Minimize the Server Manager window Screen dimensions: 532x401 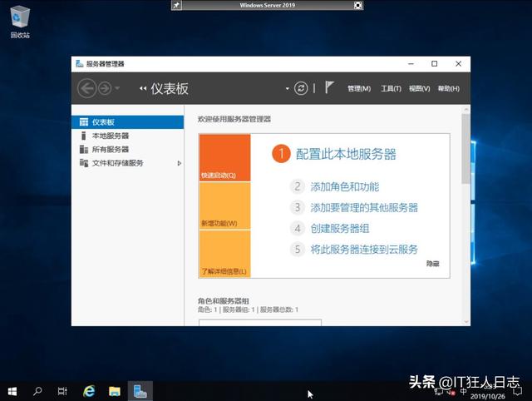tap(411, 64)
